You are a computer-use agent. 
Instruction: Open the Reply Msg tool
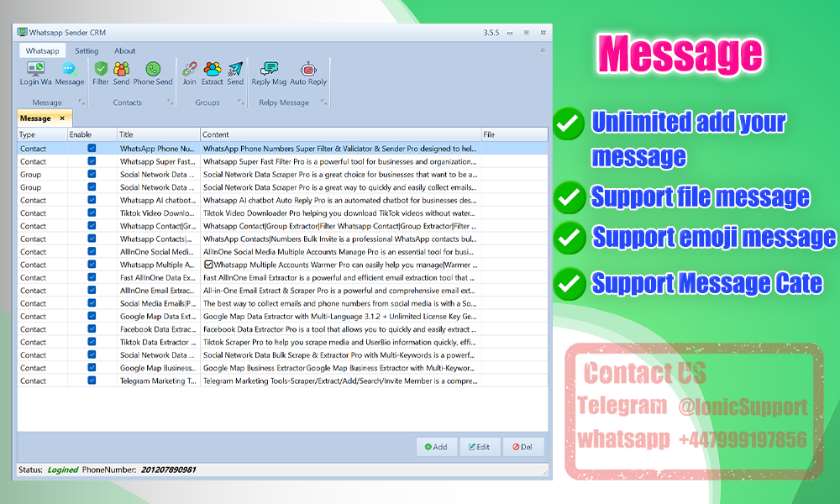(x=269, y=73)
